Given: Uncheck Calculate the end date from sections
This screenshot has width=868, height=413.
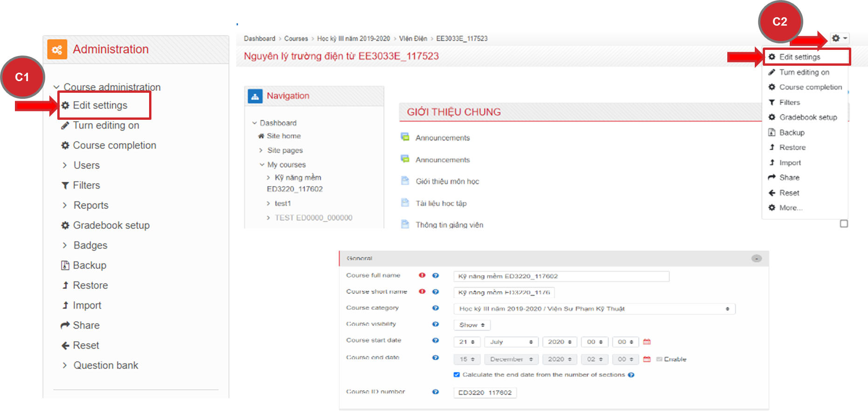Looking at the screenshot, I should (457, 375).
